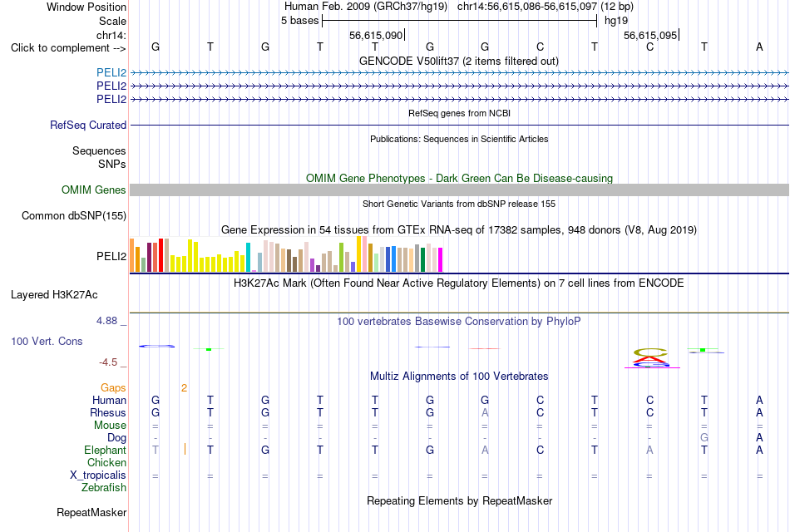Click the dark green bar in GTEx chart
This screenshot has width=790, height=532.
point(422,260)
